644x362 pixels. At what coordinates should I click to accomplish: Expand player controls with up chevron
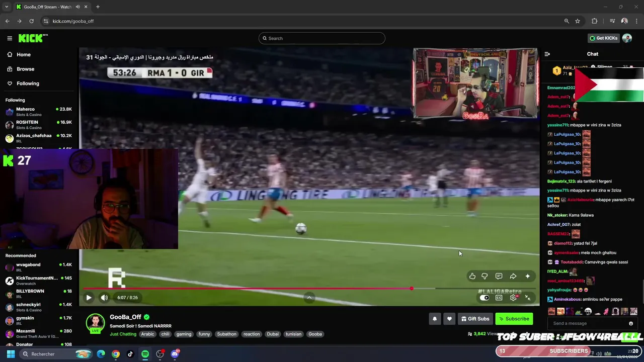pyautogui.click(x=309, y=298)
